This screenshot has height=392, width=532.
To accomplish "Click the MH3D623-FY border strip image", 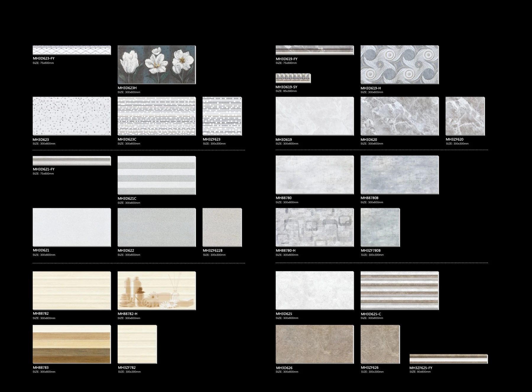I will tap(71, 49).
